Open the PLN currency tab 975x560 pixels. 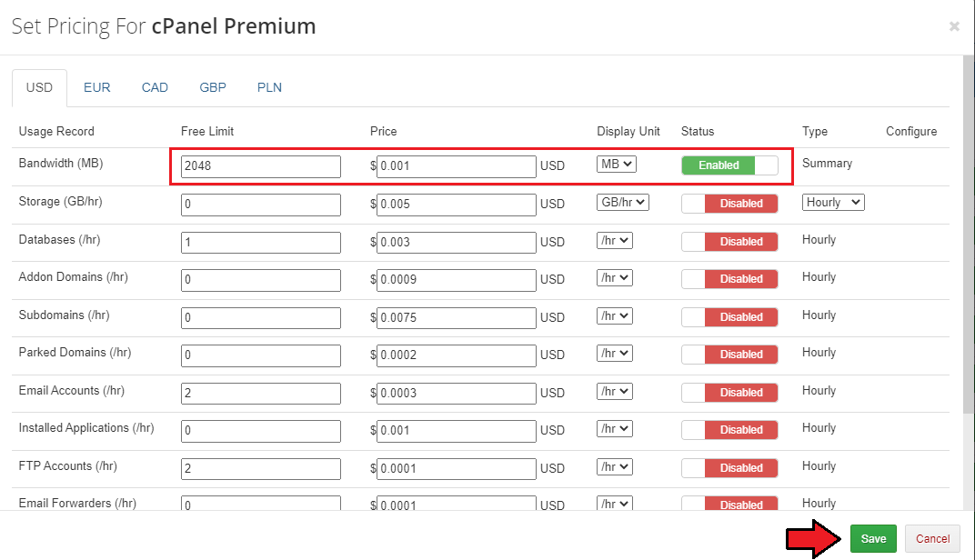pyautogui.click(x=269, y=87)
